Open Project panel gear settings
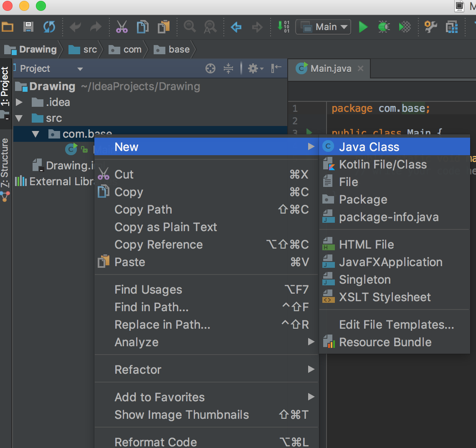The width and height of the screenshot is (476, 448). tap(256, 68)
